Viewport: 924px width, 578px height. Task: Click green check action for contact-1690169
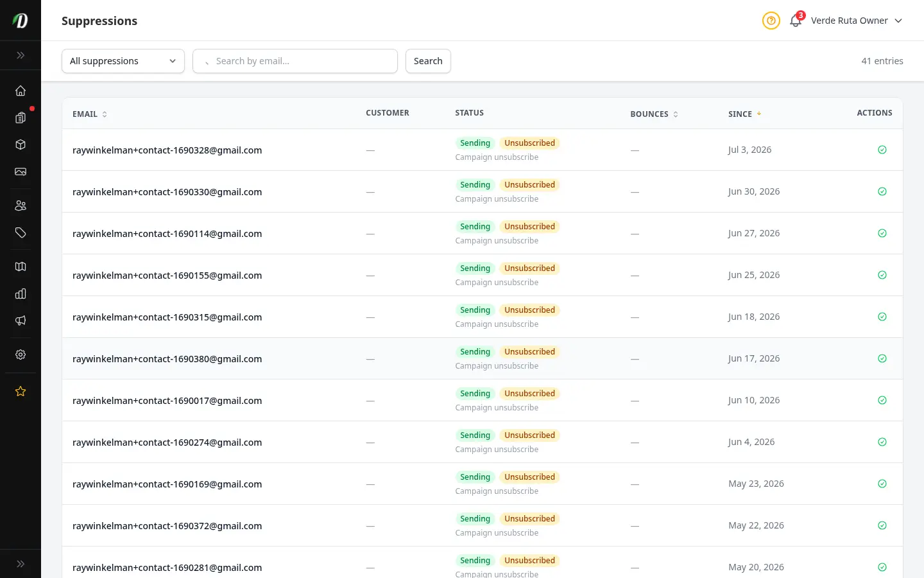882,484
